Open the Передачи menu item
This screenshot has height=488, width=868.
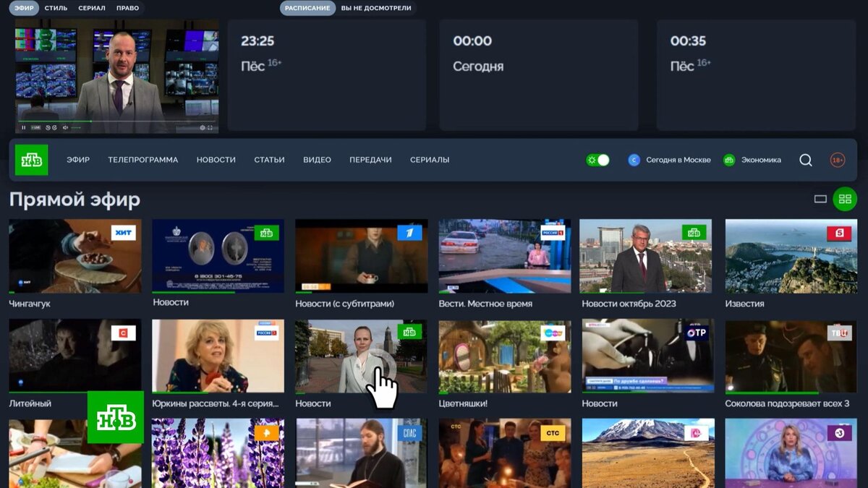point(370,160)
